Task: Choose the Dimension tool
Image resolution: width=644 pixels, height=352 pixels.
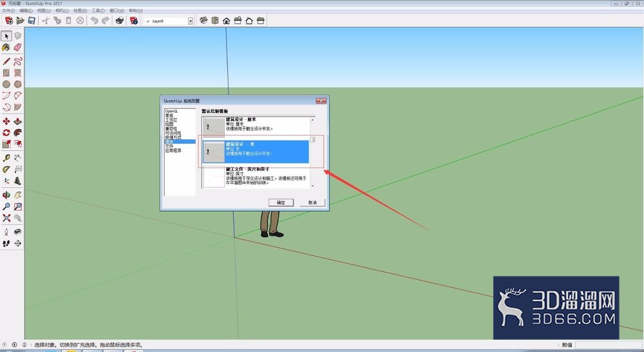Action: (17, 158)
